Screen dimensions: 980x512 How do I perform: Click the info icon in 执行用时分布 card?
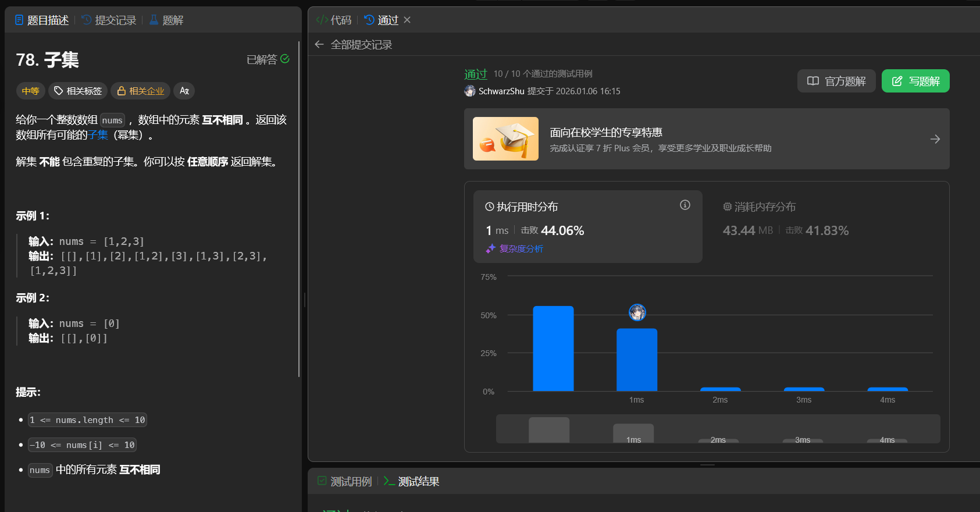(x=685, y=205)
